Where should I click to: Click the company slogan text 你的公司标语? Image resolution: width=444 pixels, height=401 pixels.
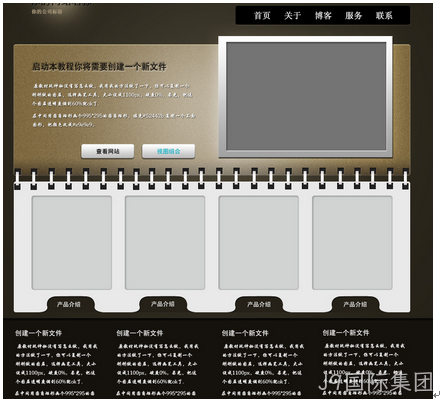[x=47, y=12]
